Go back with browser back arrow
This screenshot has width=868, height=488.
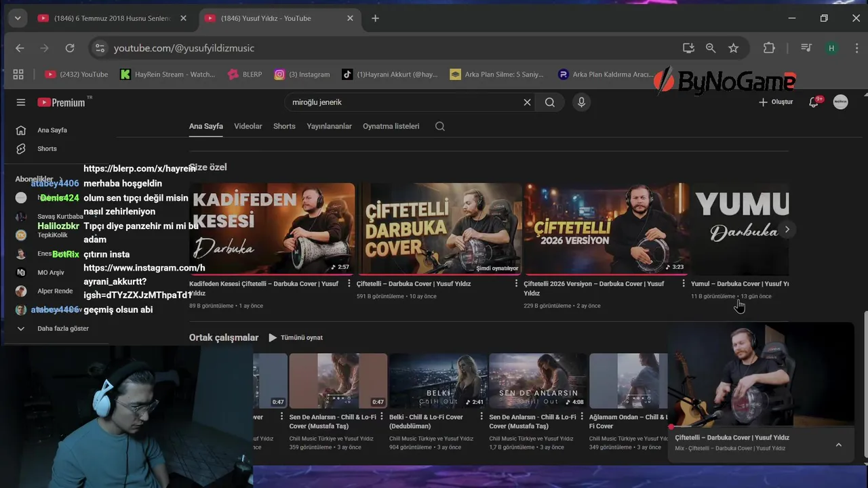tap(20, 48)
